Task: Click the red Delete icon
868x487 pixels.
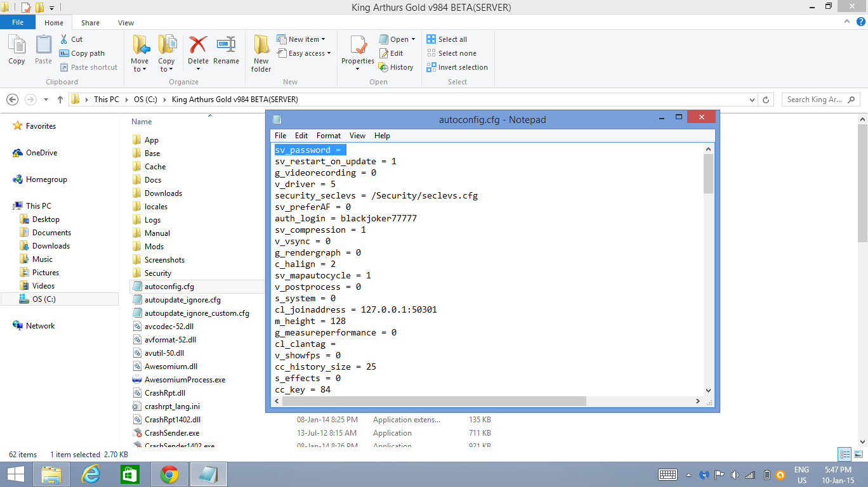Action: (198, 45)
